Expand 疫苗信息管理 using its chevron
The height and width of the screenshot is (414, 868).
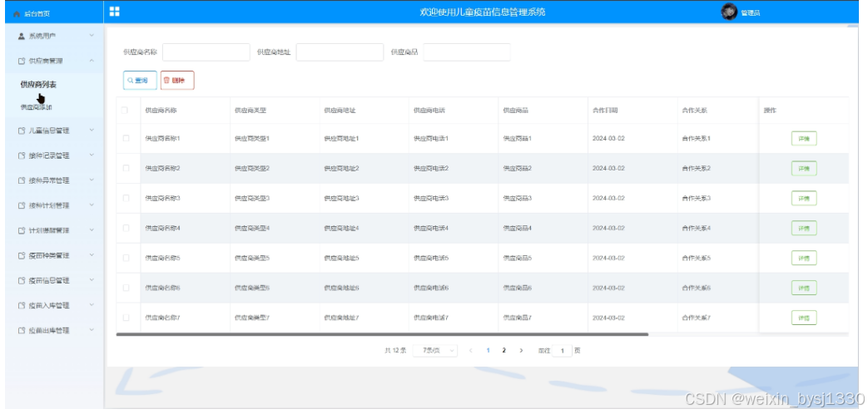click(x=92, y=280)
